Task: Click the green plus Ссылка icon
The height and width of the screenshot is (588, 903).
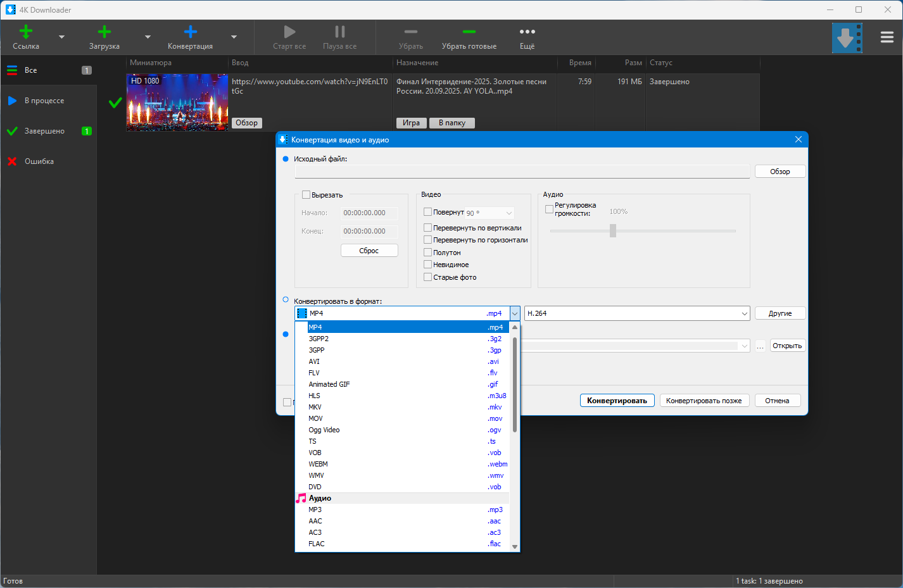Action: pos(26,32)
